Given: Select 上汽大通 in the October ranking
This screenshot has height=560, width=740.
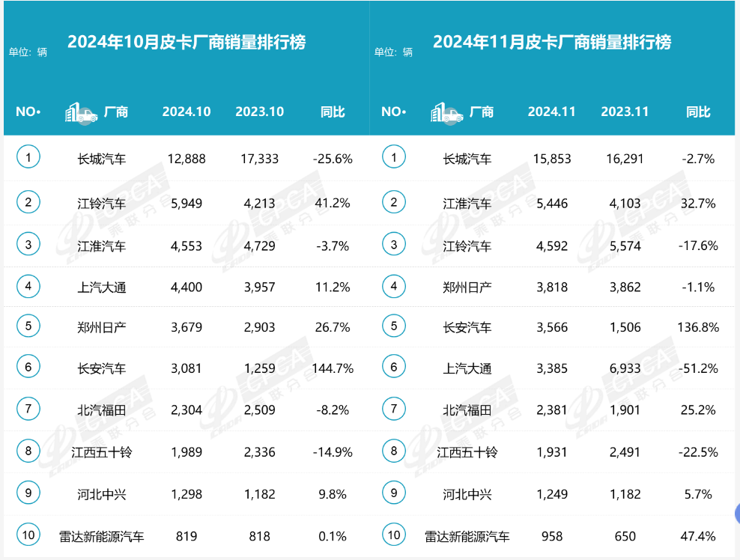Looking at the screenshot, I should pos(101,287).
